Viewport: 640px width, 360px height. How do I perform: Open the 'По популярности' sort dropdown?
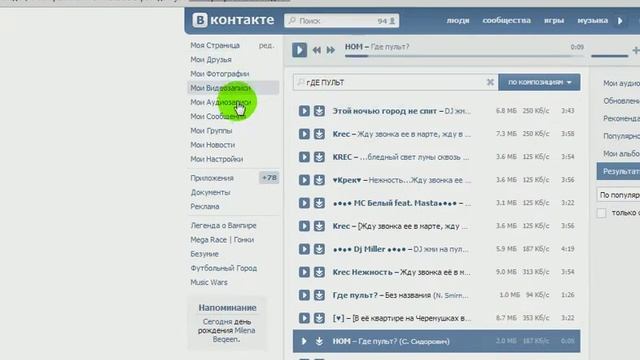pos(618,195)
